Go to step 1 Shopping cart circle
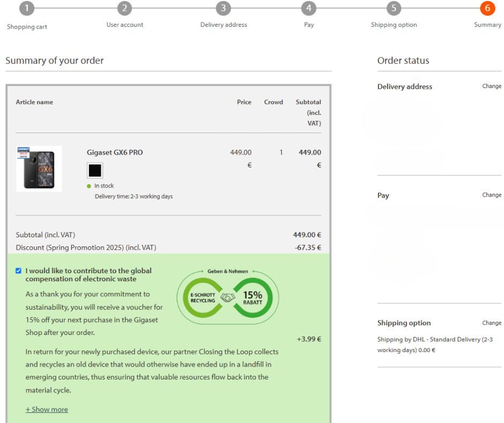The width and height of the screenshot is (504, 423). click(x=27, y=8)
